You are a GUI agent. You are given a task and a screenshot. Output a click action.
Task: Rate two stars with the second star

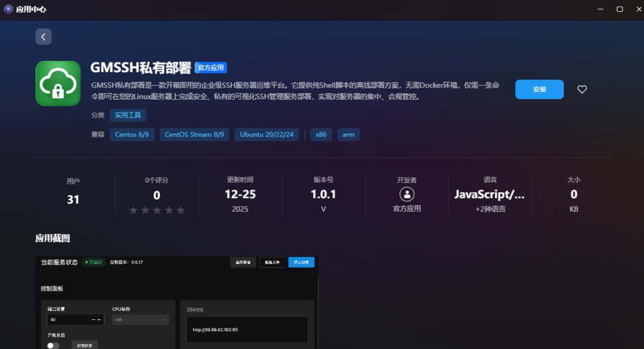pos(145,211)
